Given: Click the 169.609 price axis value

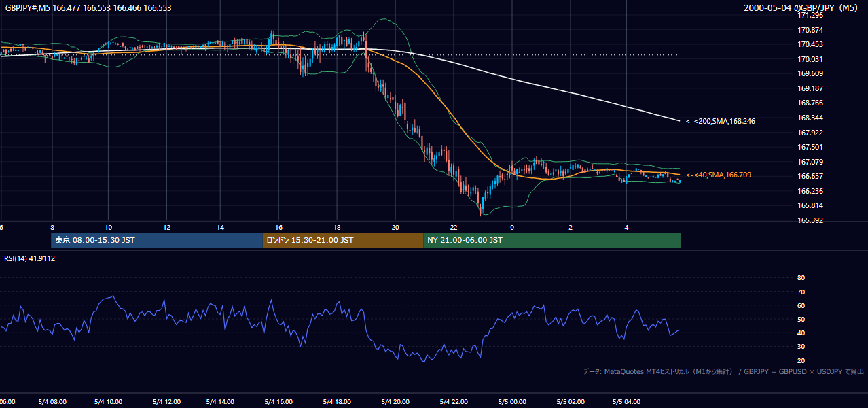Looking at the screenshot, I should (x=810, y=73).
